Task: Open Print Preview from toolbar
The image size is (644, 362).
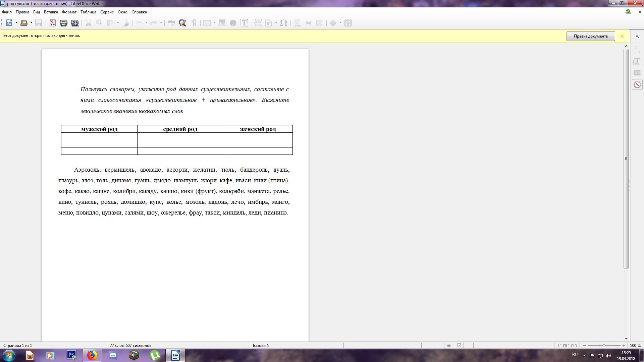Action: click(x=75, y=23)
